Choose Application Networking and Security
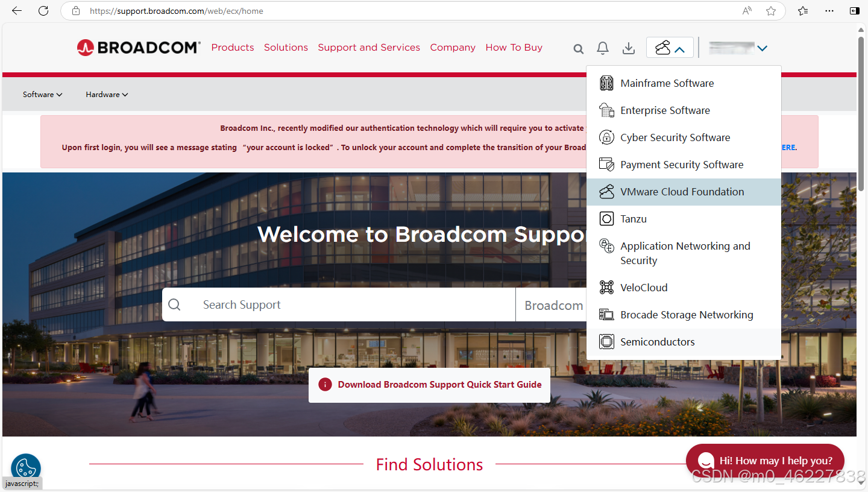This screenshot has width=868, height=492. 684,253
